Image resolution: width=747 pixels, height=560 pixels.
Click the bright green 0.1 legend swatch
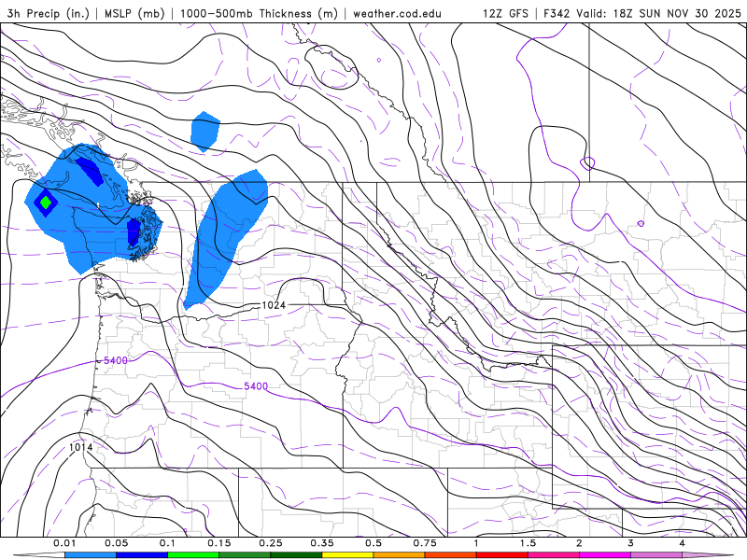click(x=193, y=555)
